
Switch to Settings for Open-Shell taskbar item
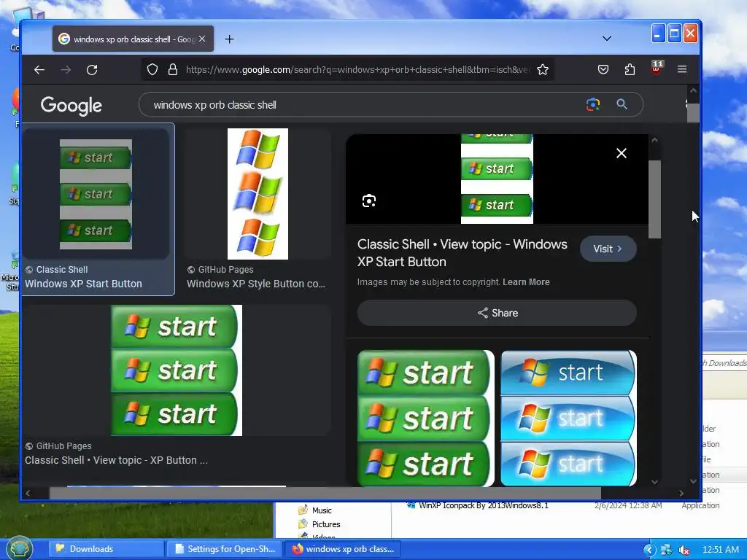click(225, 549)
